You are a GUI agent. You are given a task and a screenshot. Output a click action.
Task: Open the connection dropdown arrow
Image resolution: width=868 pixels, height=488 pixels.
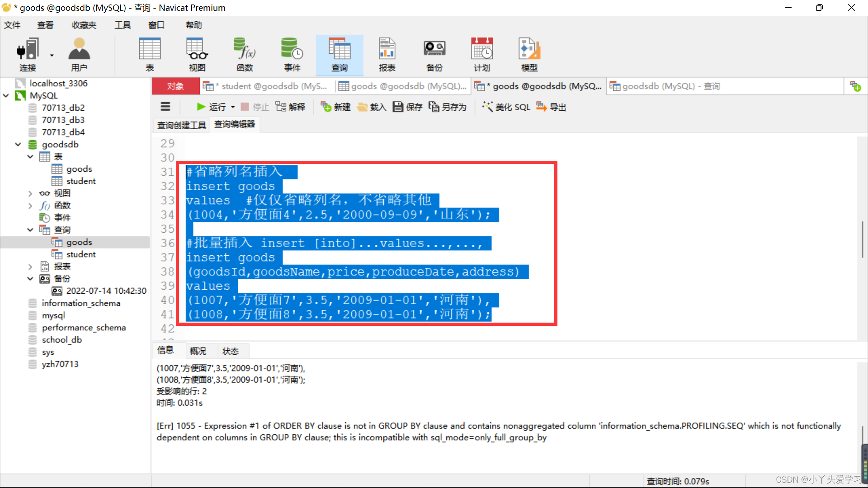click(52, 56)
